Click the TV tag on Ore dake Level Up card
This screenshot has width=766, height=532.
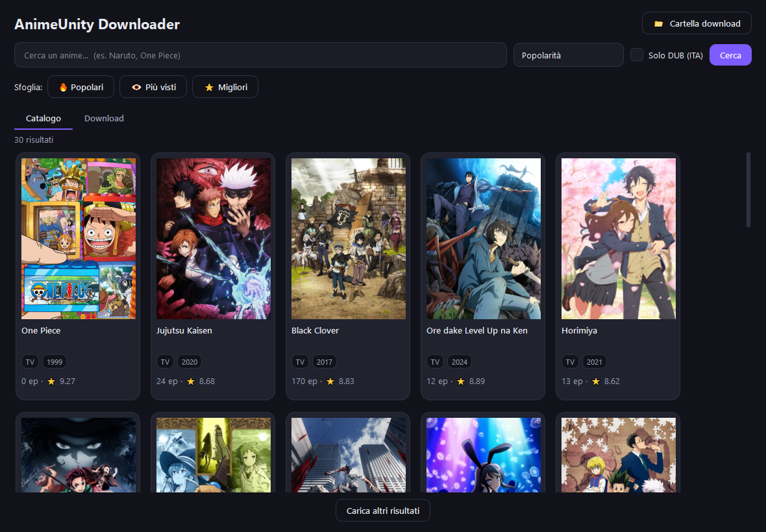click(x=436, y=361)
